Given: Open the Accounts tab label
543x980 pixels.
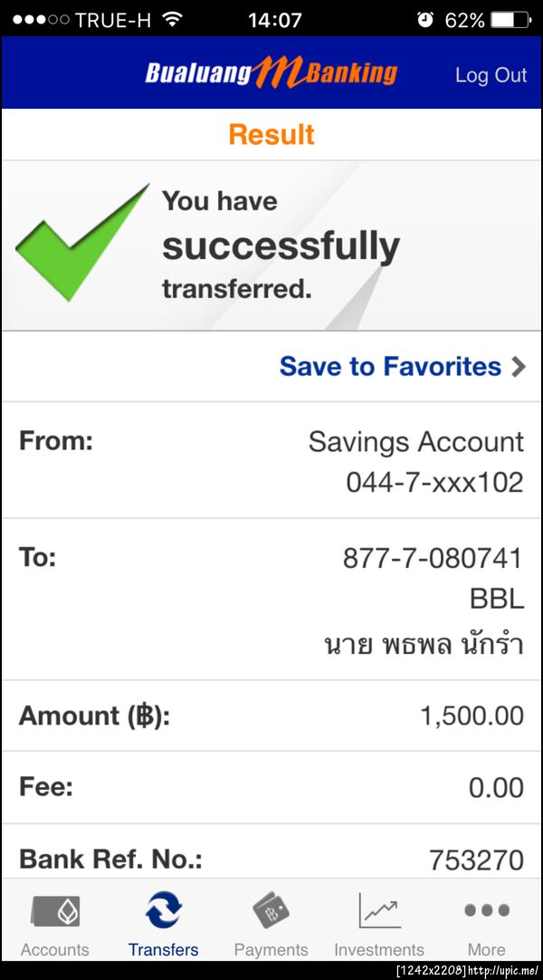Looking at the screenshot, I should click(x=55, y=949).
